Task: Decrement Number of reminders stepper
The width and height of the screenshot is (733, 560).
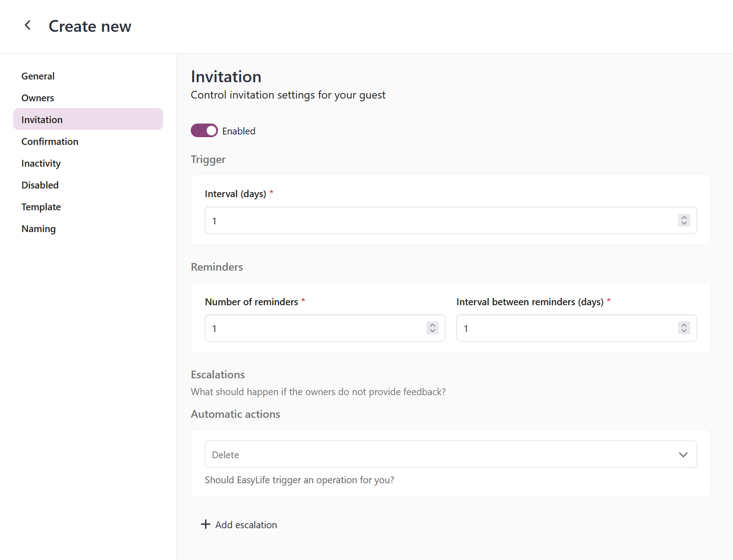Action: coord(432,331)
